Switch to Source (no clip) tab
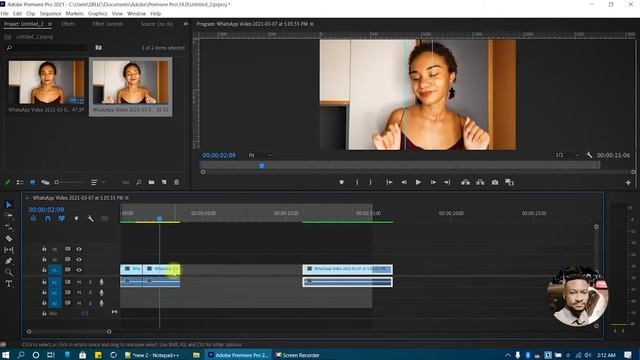 click(157, 24)
